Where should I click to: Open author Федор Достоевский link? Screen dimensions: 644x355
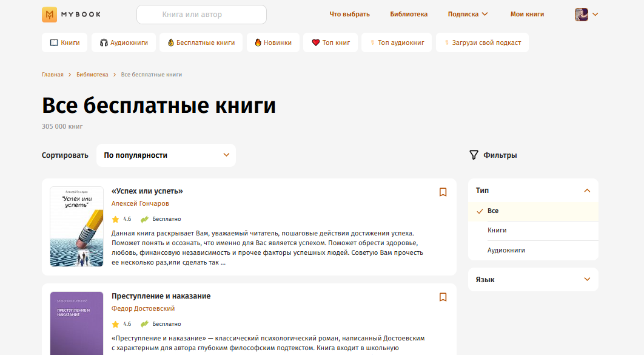(143, 308)
